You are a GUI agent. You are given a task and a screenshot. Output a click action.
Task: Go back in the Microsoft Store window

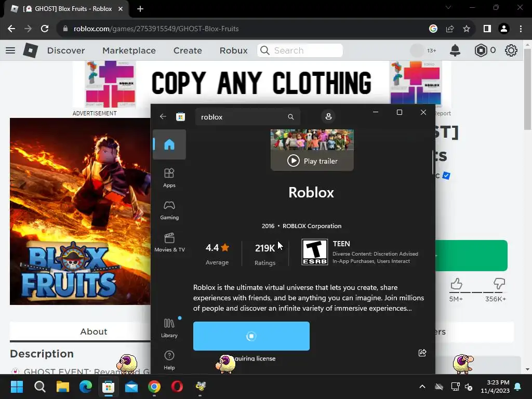point(163,117)
